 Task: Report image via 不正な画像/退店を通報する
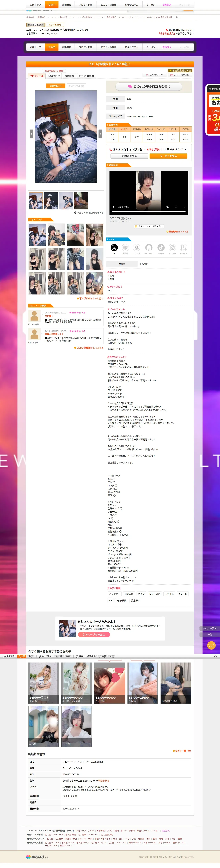click(x=89, y=213)
